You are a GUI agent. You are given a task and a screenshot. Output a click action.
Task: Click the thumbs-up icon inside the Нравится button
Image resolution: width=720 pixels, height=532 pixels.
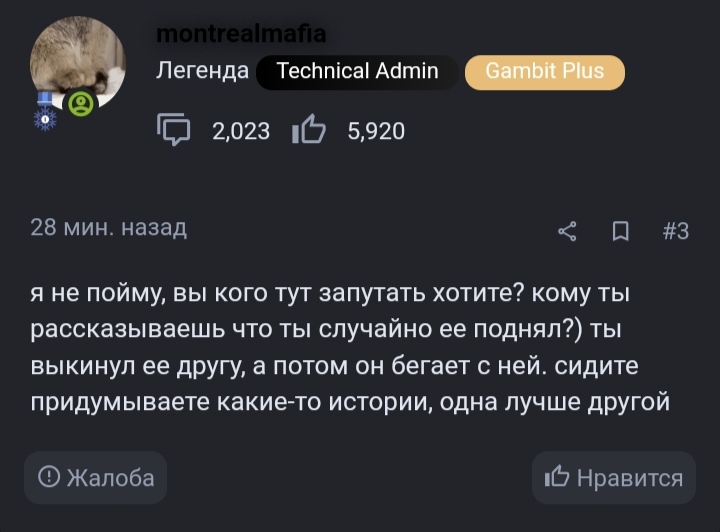[556, 478]
